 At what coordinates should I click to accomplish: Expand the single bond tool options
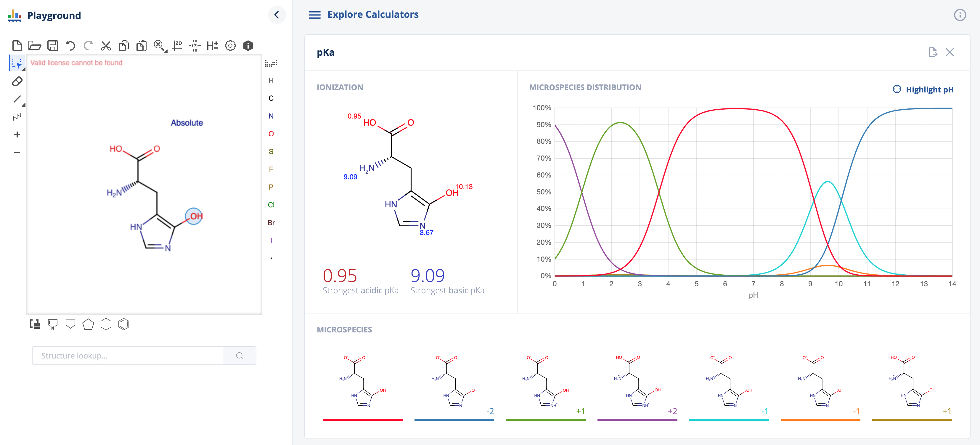tap(24, 105)
